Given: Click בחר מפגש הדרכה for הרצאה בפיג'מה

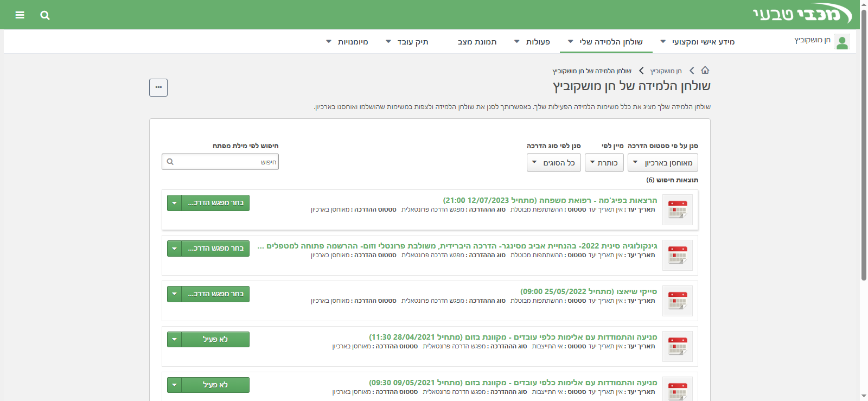Looking at the screenshot, I should [215, 203].
